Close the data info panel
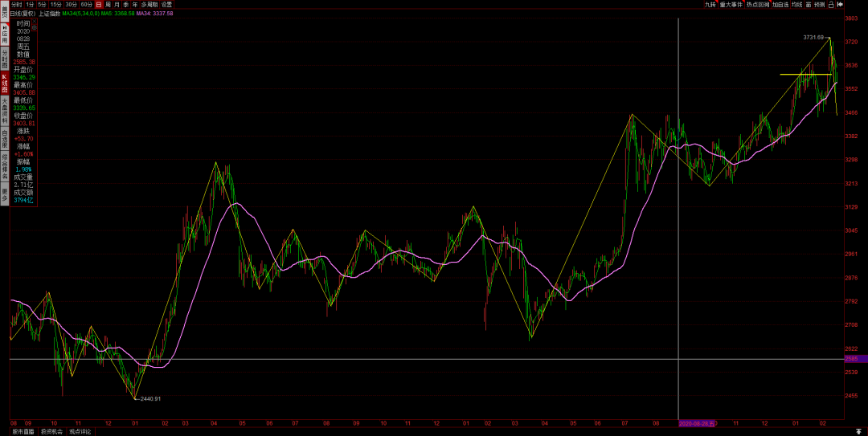Image resolution: width=868 pixels, height=436 pixels. 35,21
